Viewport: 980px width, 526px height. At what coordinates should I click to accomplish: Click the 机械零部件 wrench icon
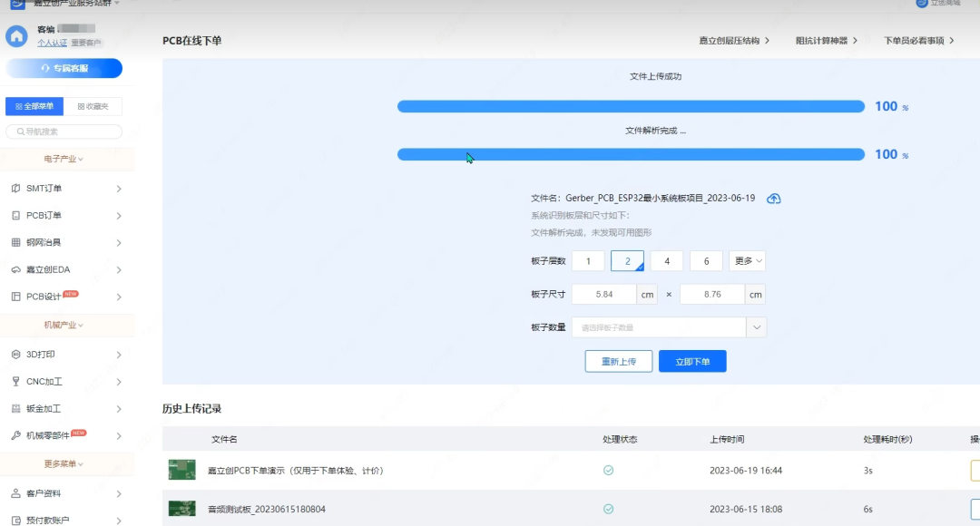pyautogui.click(x=15, y=436)
